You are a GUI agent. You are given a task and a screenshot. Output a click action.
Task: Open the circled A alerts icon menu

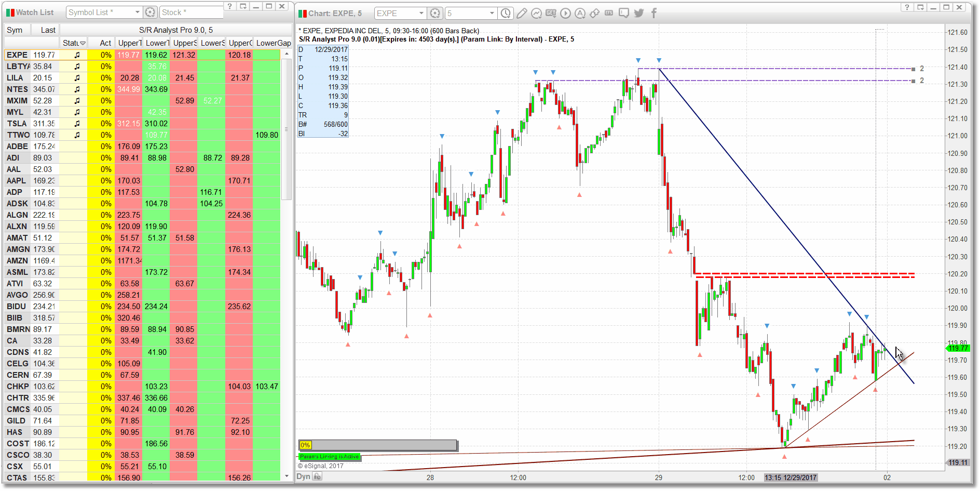(x=580, y=13)
